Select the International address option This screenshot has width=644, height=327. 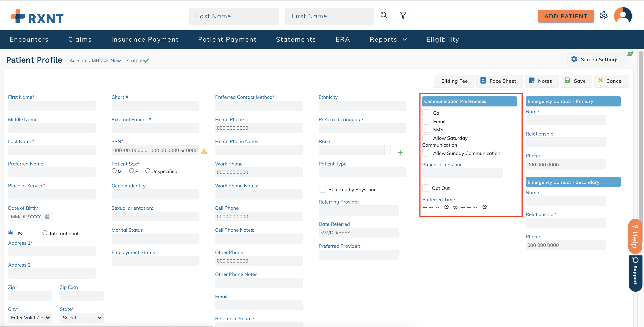coord(45,233)
